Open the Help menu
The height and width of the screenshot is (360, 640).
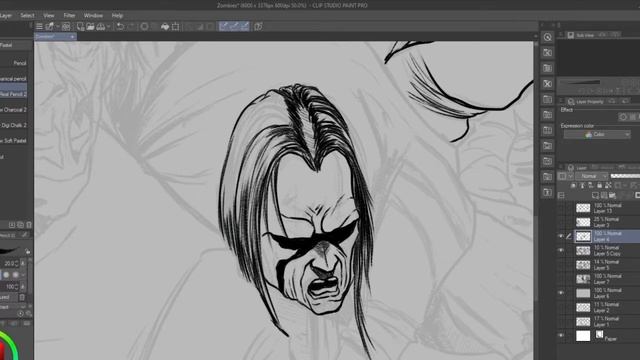coord(117,16)
